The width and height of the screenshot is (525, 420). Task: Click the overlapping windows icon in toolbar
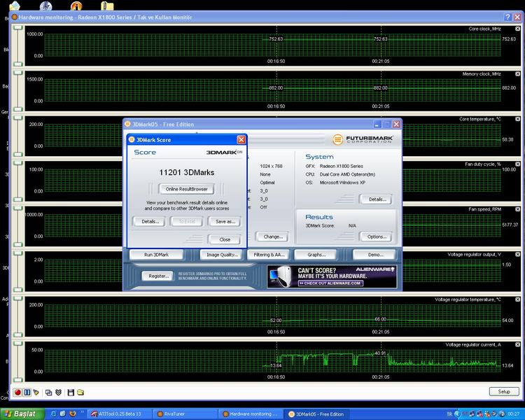click(48, 392)
